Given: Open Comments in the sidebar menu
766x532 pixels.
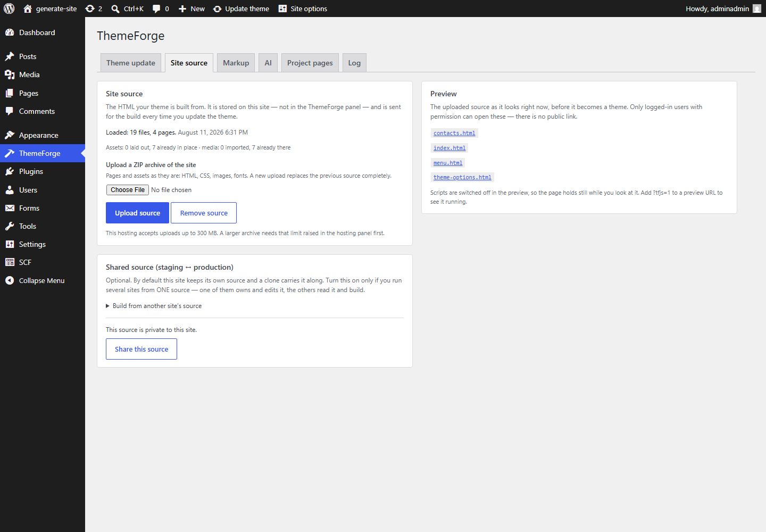Looking at the screenshot, I should 43,111.
